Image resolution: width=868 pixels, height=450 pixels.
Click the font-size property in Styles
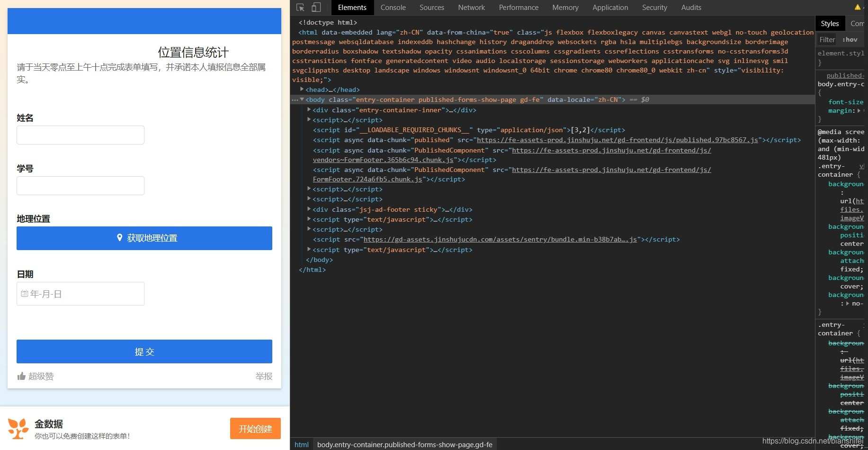coord(846,102)
